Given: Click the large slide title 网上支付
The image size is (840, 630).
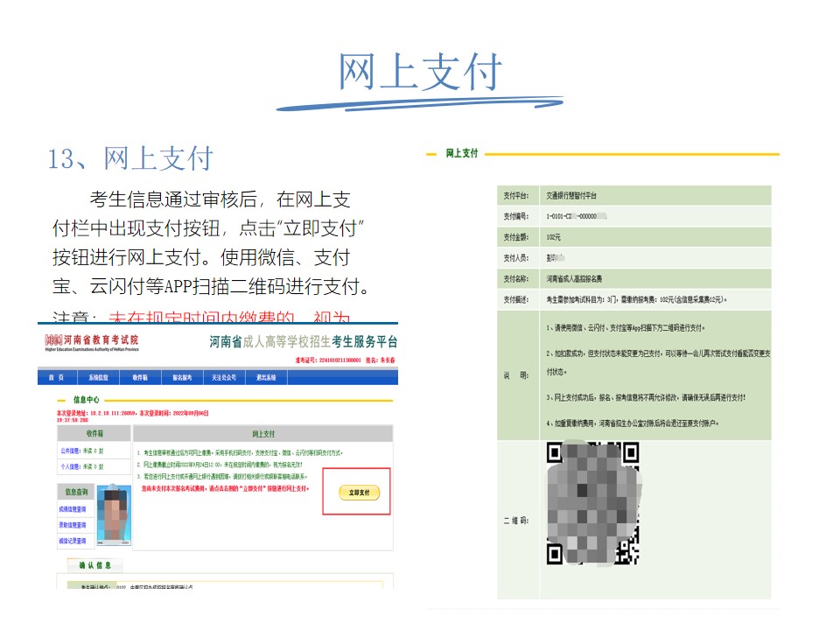Looking at the screenshot, I should pyautogui.click(x=421, y=72).
